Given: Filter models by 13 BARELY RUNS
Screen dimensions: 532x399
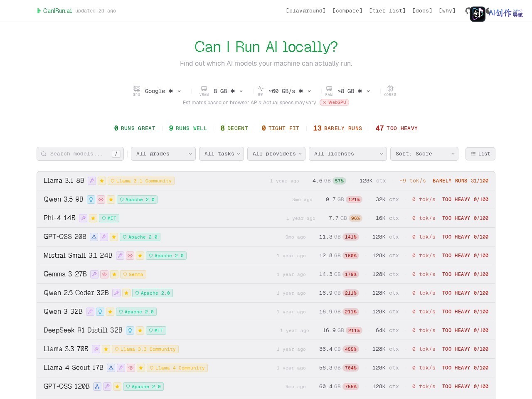Looking at the screenshot, I should coord(337,128).
